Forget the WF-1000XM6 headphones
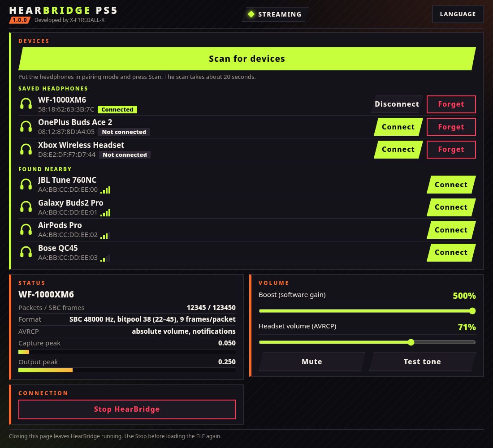Image resolution: width=493 pixels, height=448 pixels. pos(451,104)
